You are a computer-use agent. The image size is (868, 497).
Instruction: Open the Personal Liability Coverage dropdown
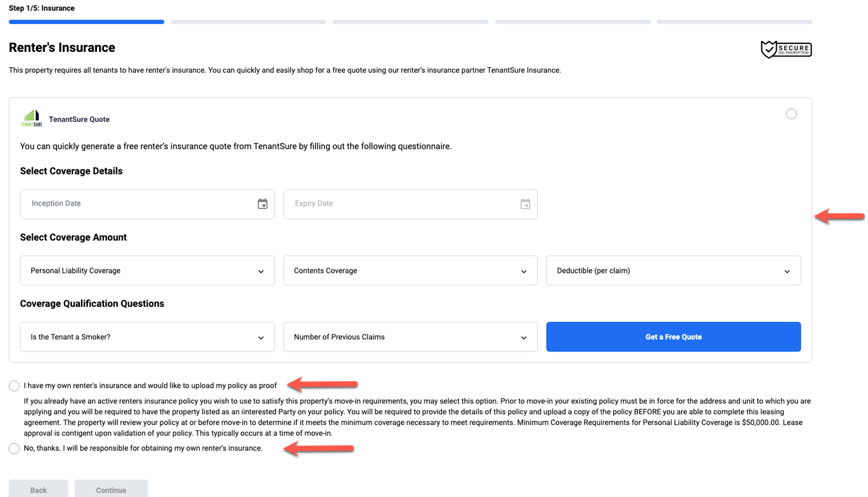click(147, 270)
